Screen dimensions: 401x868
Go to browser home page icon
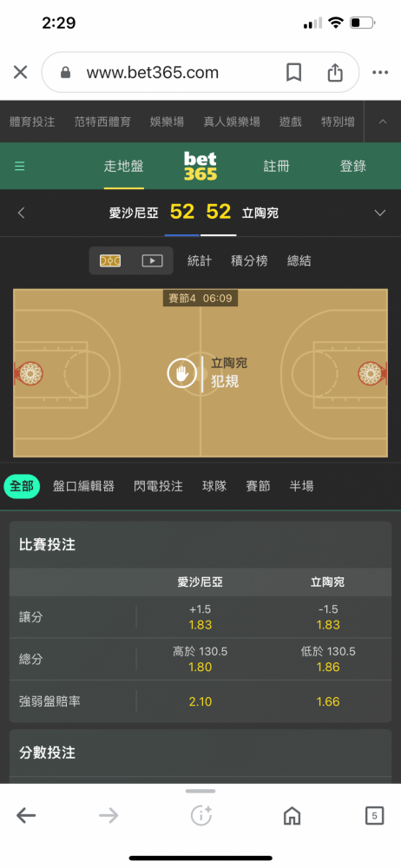[x=292, y=815]
